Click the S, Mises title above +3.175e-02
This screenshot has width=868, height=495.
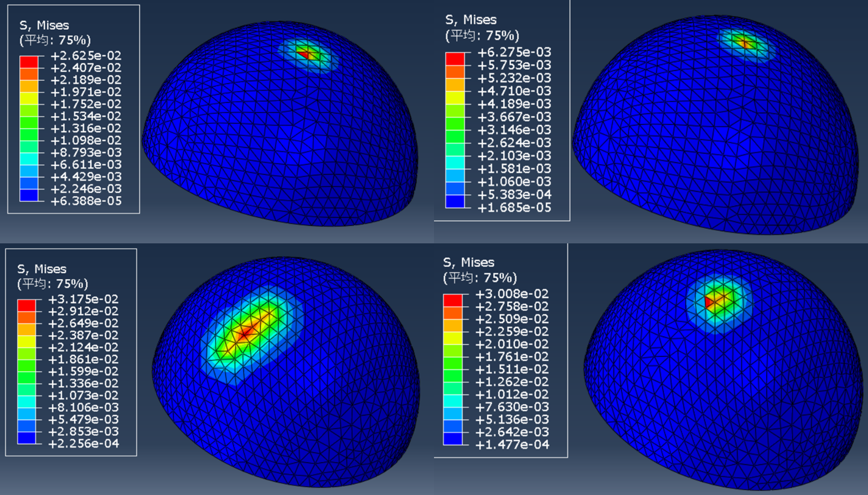42,269
